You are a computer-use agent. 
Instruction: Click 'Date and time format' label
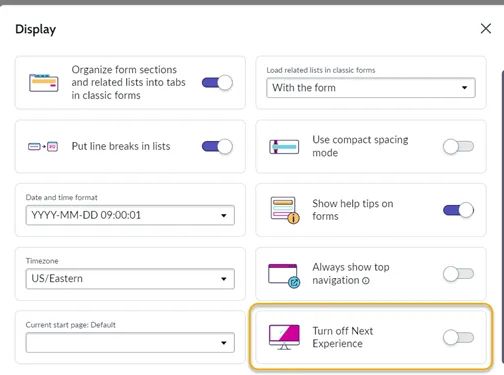[62, 197]
